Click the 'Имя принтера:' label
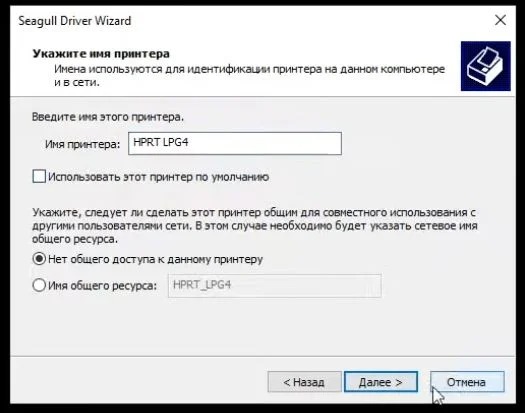The image size is (525, 413). (82, 144)
